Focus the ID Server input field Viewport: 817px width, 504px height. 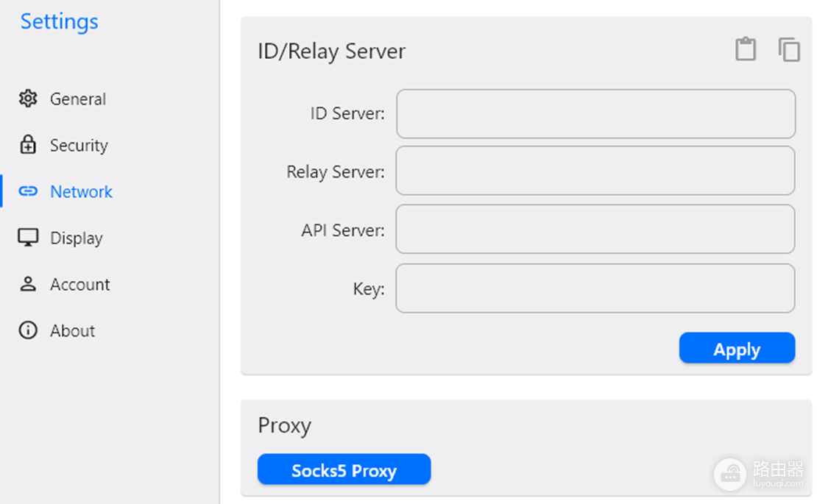click(595, 113)
